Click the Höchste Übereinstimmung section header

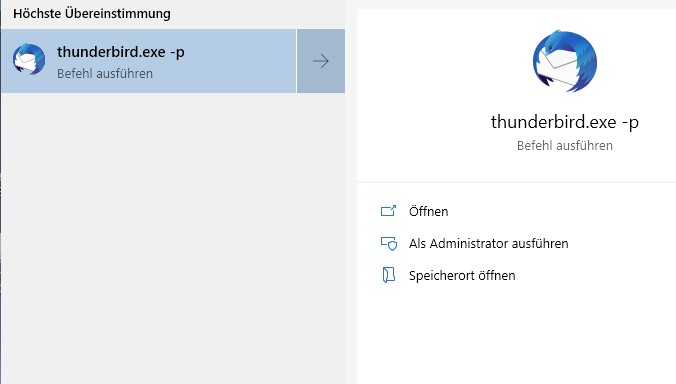point(92,13)
